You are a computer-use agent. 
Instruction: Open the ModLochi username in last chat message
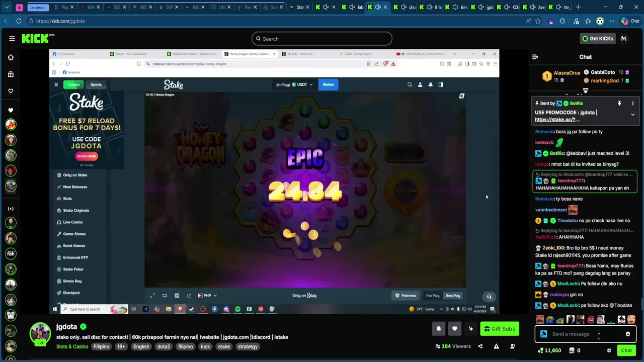coord(568,305)
